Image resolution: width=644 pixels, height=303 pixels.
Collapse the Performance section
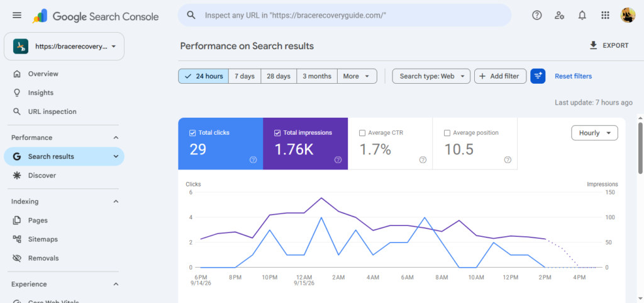tap(116, 138)
